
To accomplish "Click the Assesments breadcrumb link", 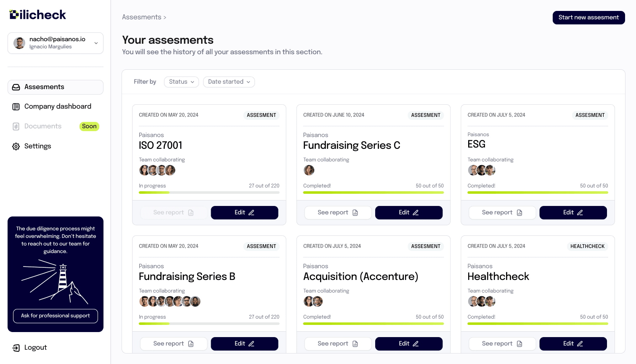I will [x=142, y=17].
